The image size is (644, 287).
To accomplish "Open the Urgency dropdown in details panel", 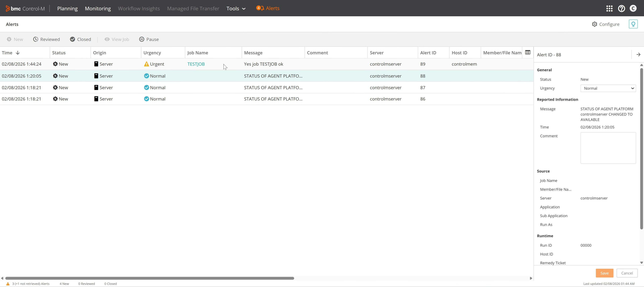I will [x=608, y=88].
